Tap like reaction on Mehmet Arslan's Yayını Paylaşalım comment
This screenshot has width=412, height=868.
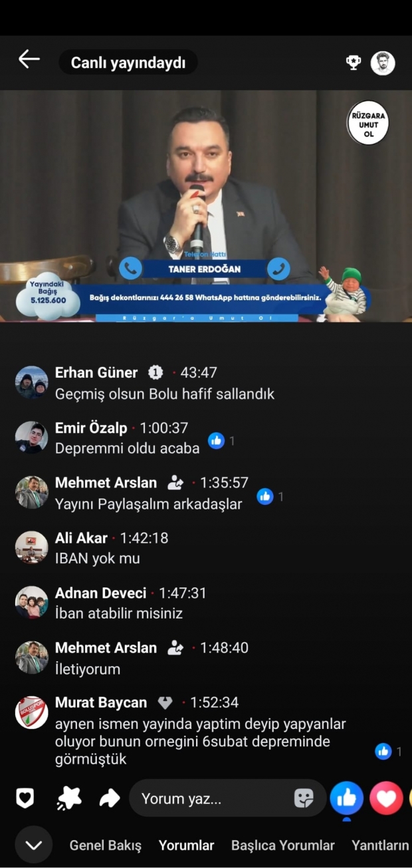[x=265, y=496]
